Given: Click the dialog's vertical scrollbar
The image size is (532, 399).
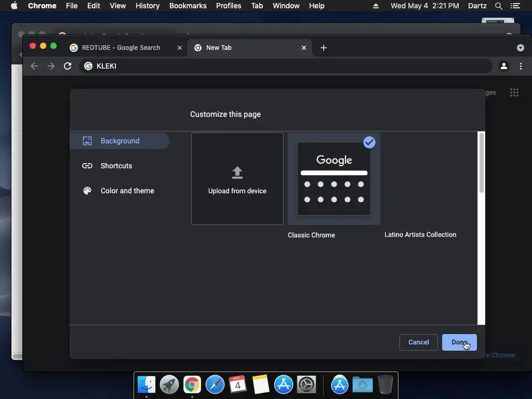Looking at the screenshot, I should pyautogui.click(x=481, y=163).
